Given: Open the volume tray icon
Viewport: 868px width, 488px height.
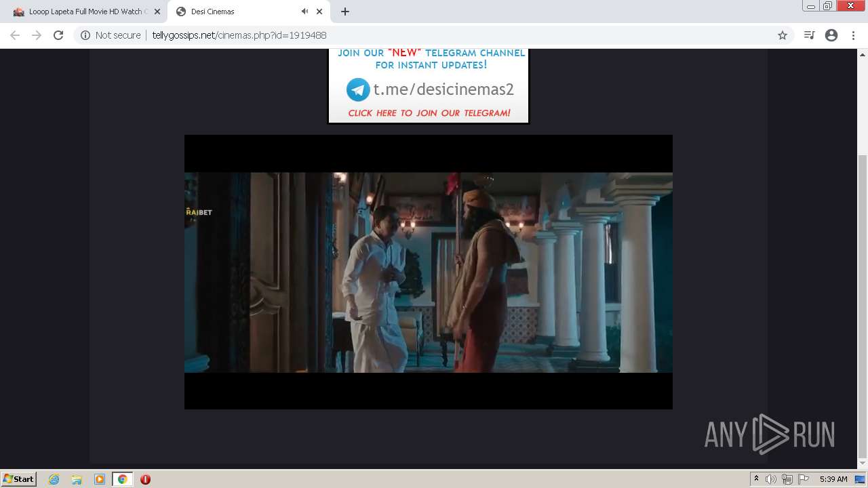Looking at the screenshot, I should click(x=771, y=479).
